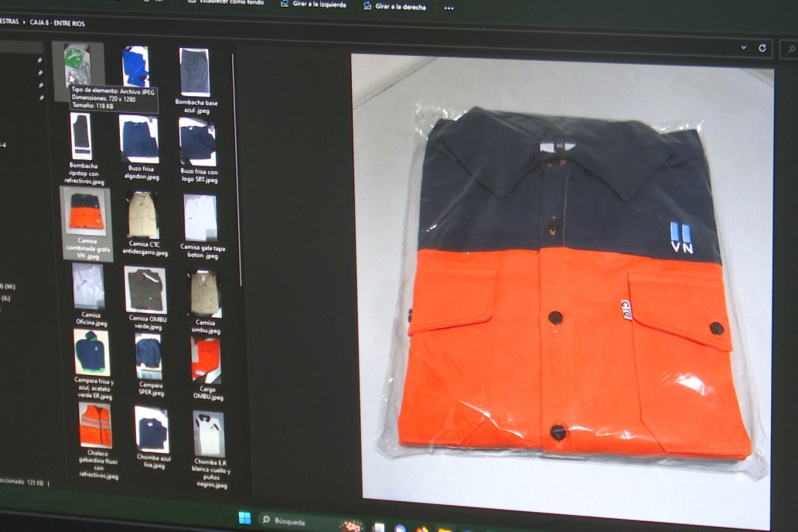
Task: Select Campera frisa y azul, acetato verde ER.jpeg
Action: coord(93,364)
